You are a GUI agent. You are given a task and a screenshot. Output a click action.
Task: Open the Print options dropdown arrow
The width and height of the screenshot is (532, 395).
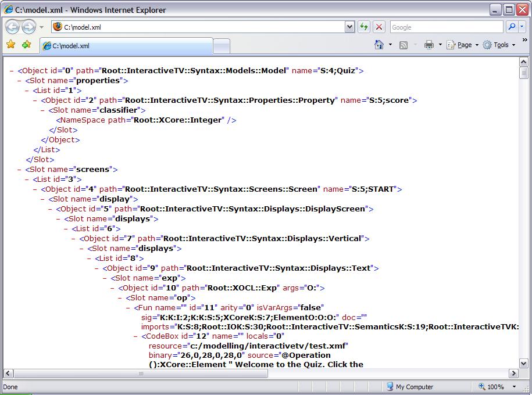pos(440,44)
